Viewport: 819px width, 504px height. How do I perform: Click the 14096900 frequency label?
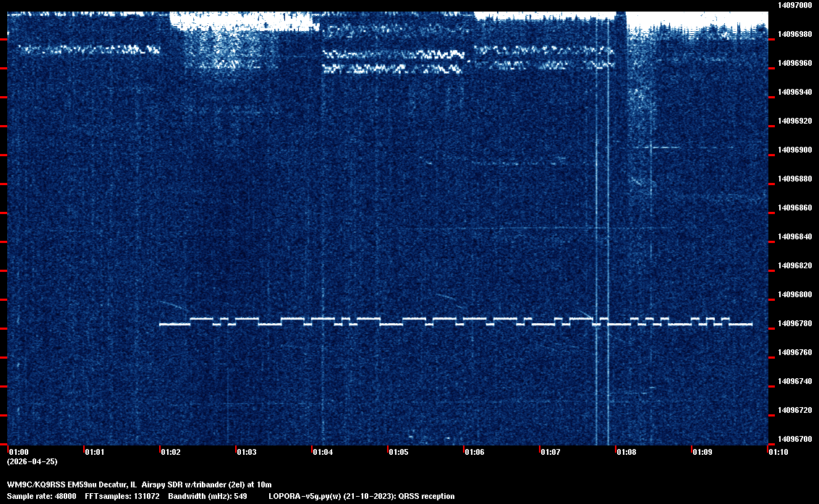795,150
